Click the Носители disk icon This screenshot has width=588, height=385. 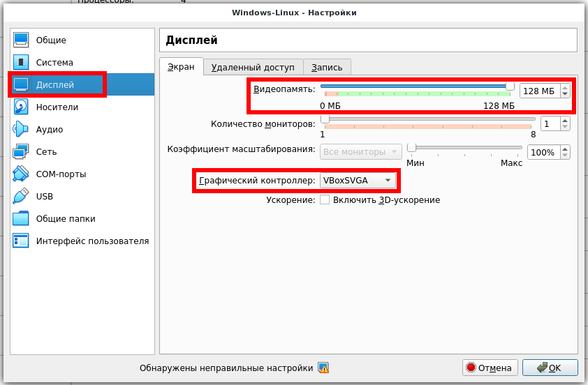pos(22,107)
